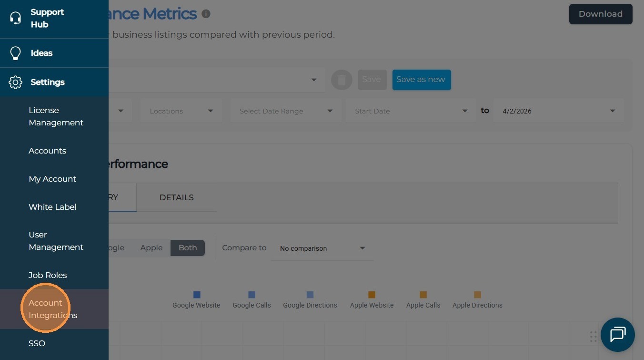
Task: Expand the Locations dropdown
Action: pyautogui.click(x=181, y=111)
